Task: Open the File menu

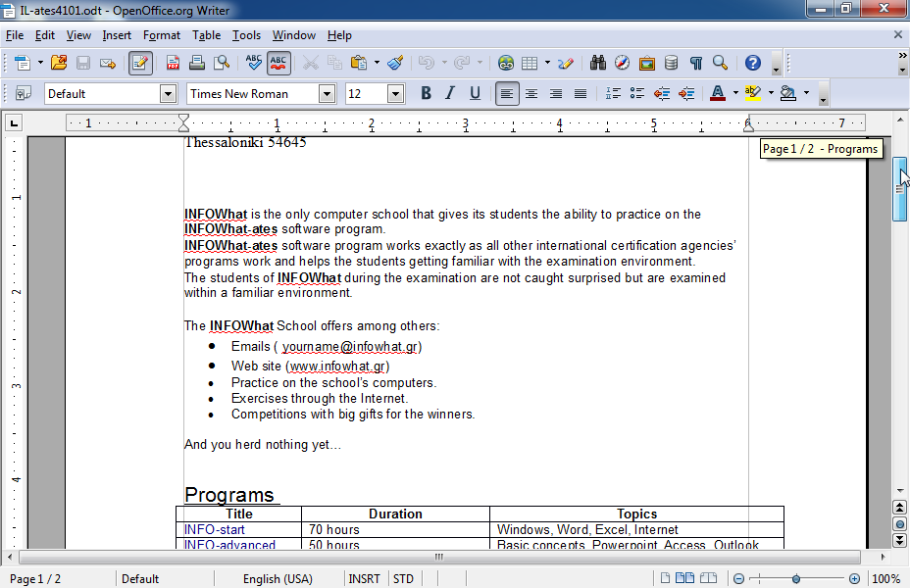Action: coord(15,35)
